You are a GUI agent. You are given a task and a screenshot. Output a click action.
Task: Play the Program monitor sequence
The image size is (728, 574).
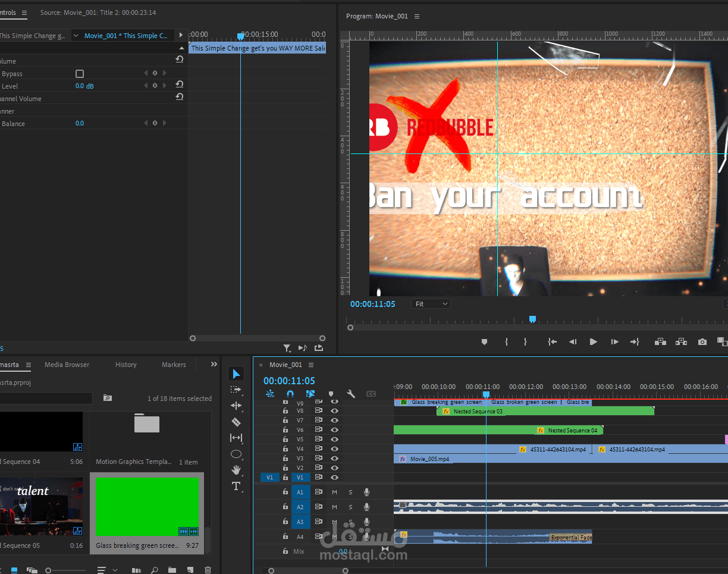[x=593, y=342]
